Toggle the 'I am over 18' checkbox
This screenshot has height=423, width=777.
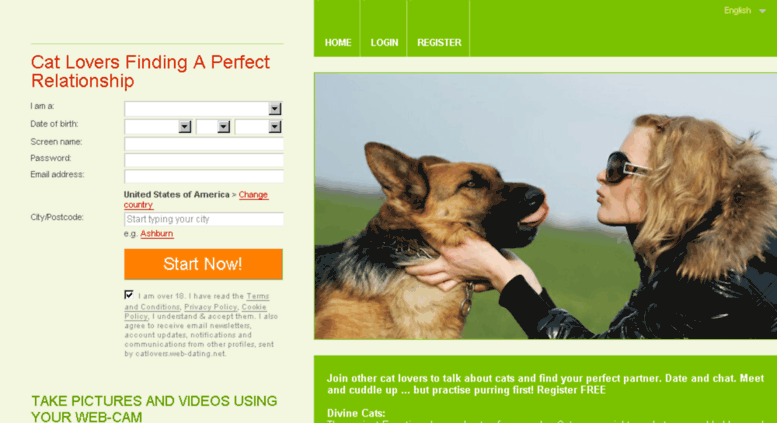click(129, 295)
